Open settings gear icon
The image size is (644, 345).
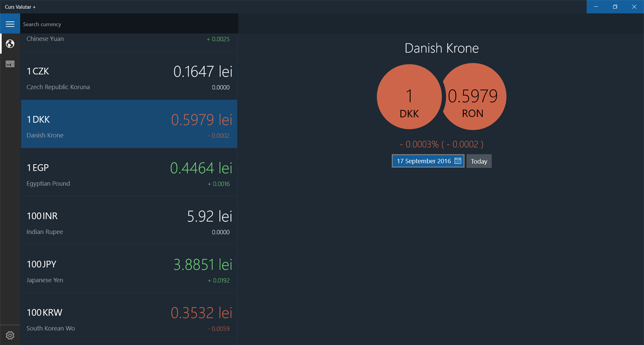point(10,335)
